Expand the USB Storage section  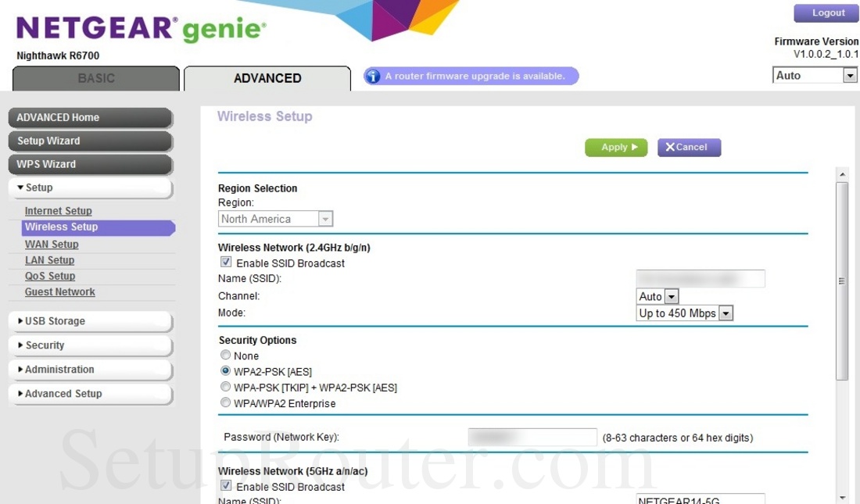point(90,321)
